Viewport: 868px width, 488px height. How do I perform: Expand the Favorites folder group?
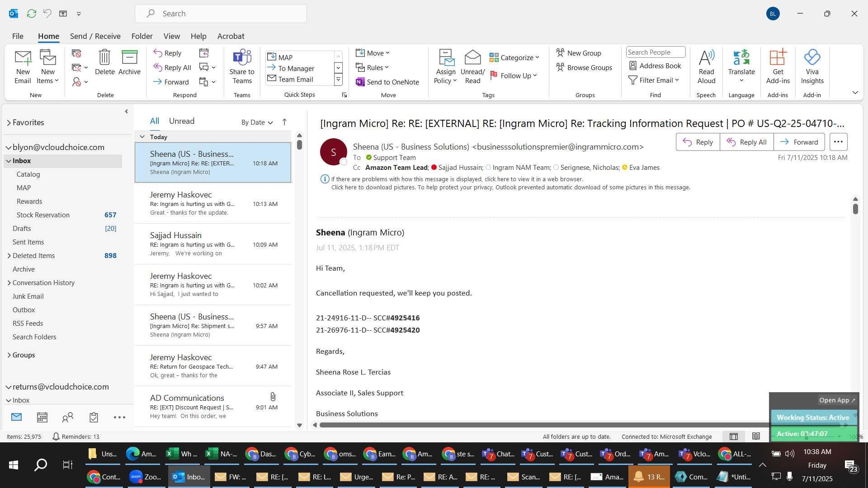9,122
